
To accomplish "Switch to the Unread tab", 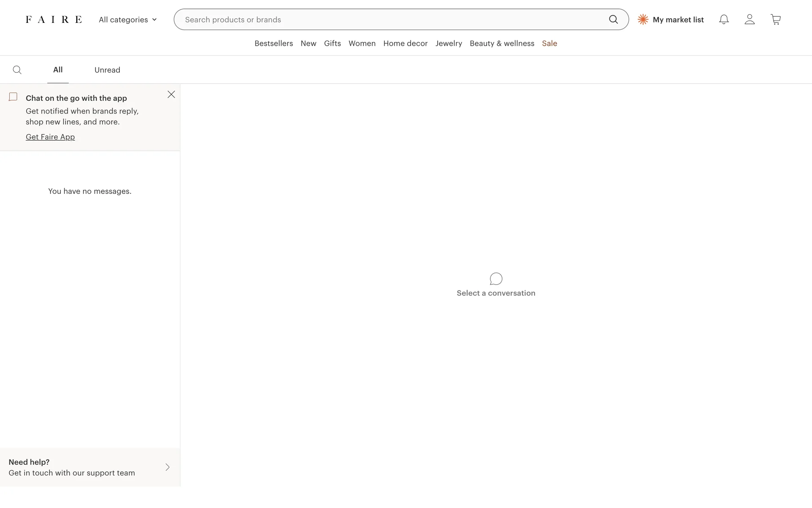I will point(107,70).
